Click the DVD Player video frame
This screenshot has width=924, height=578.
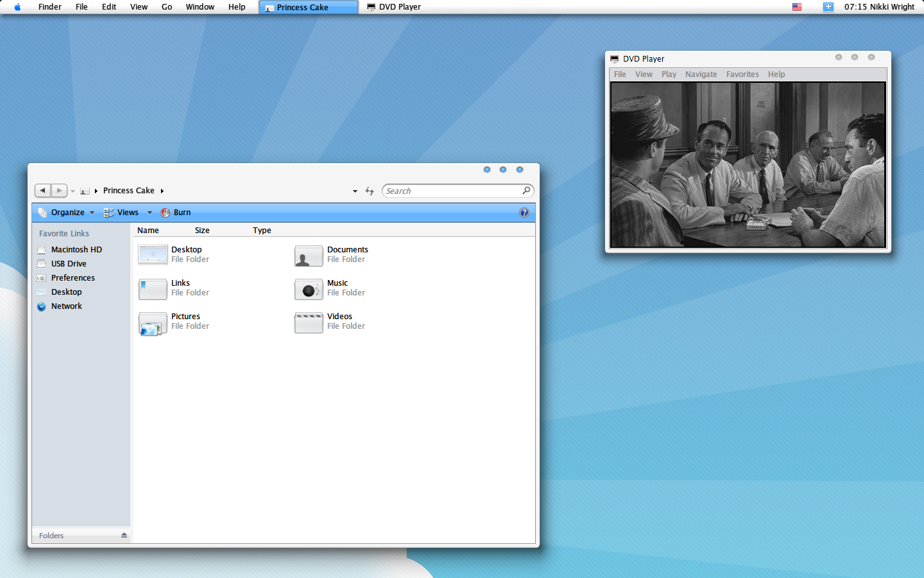(x=748, y=165)
